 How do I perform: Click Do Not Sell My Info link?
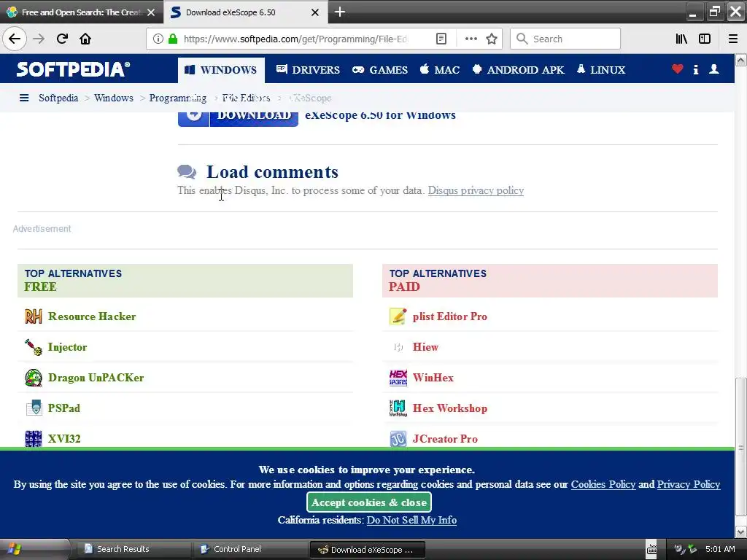click(x=411, y=520)
